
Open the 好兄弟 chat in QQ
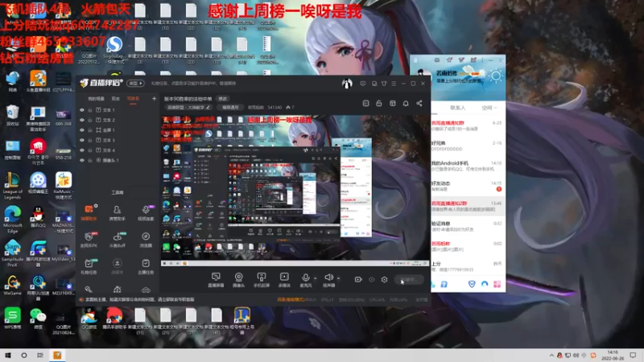469,146
